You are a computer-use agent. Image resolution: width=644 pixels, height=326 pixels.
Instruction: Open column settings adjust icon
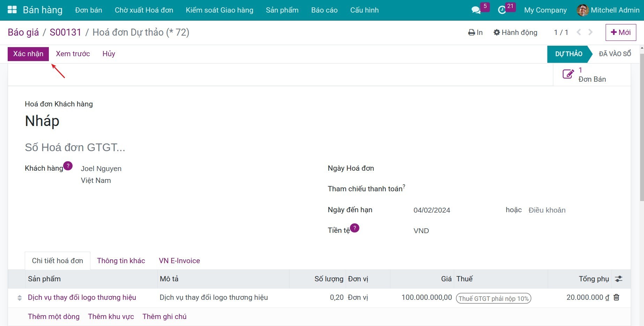point(619,279)
